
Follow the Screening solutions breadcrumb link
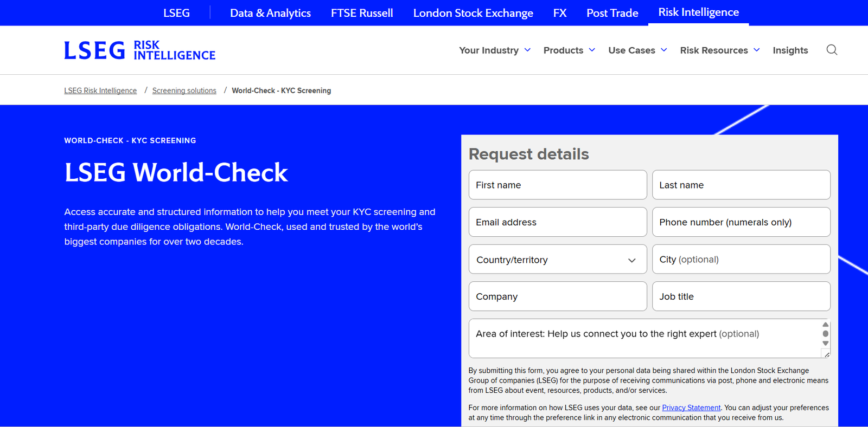click(184, 90)
